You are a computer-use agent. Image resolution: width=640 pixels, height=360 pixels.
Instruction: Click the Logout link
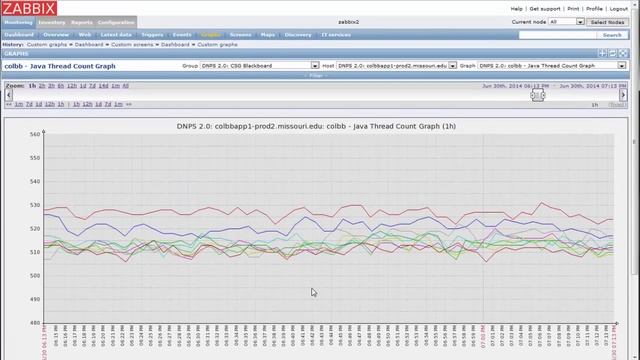tap(619, 9)
